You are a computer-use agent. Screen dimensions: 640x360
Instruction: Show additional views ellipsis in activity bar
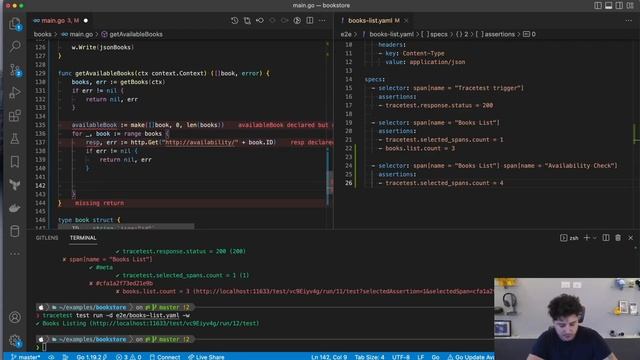click(x=15, y=254)
